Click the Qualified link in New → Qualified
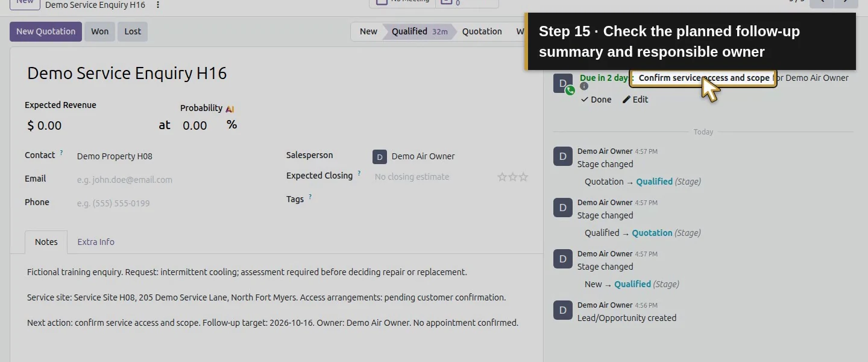868x362 pixels. point(632,284)
